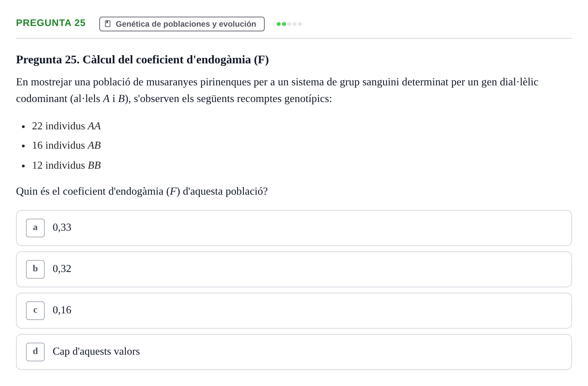Click the letter c badge
The image size is (588, 386).
click(35, 311)
